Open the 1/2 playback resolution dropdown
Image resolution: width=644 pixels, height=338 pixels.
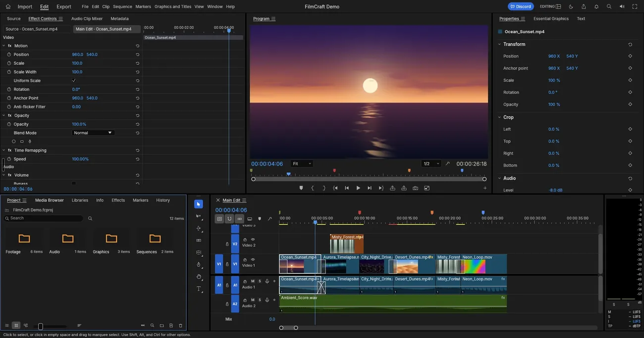click(431, 164)
